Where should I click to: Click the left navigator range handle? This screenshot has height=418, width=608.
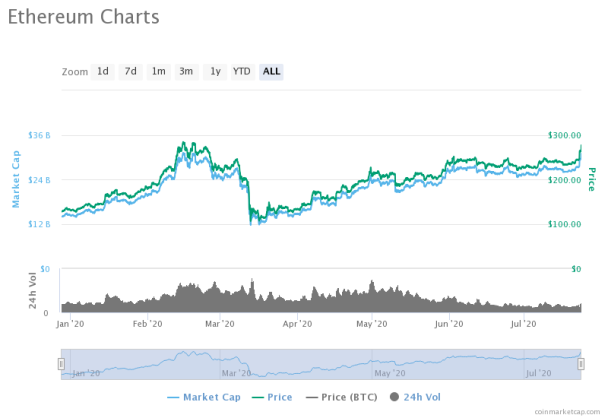61,364
